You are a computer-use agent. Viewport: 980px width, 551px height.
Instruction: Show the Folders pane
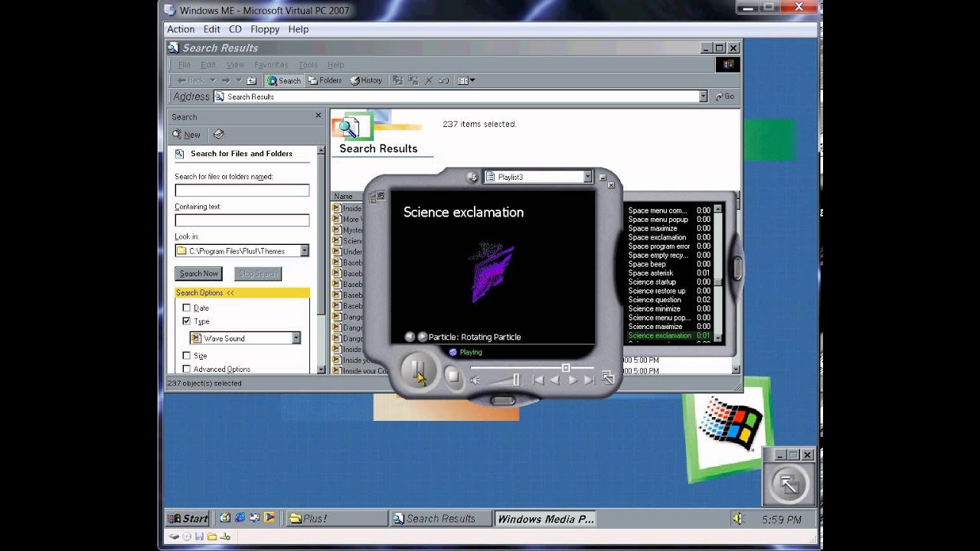(x=325, y=80)
